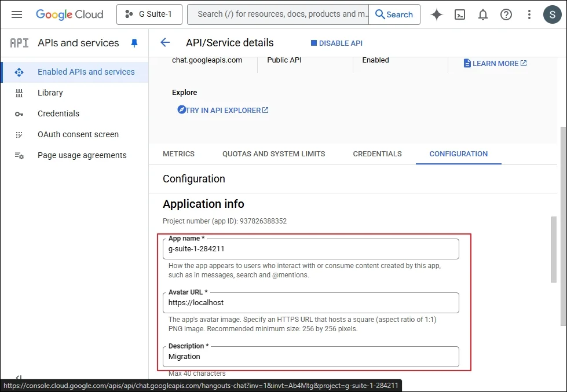Click the Configuration section heading
Viewport: 567px width, 392px height.
194,179
